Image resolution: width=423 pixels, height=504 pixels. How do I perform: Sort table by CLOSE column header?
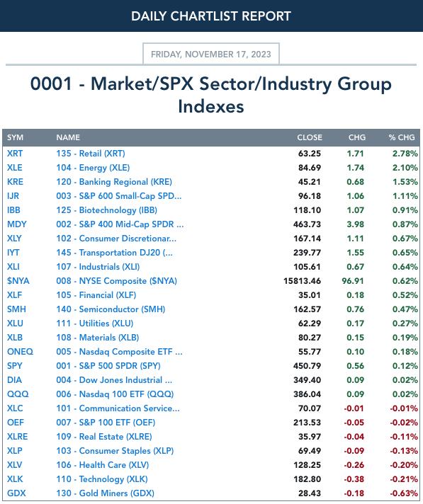310,137
